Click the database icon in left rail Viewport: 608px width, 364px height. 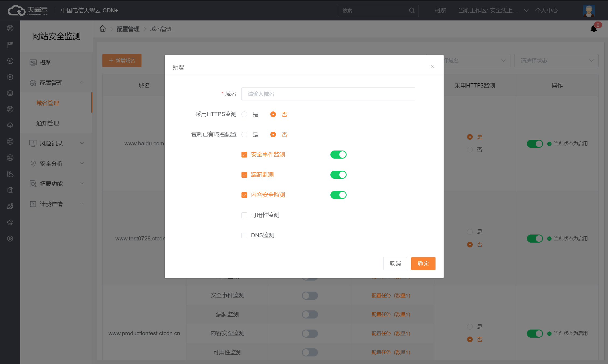pos(10,93)
